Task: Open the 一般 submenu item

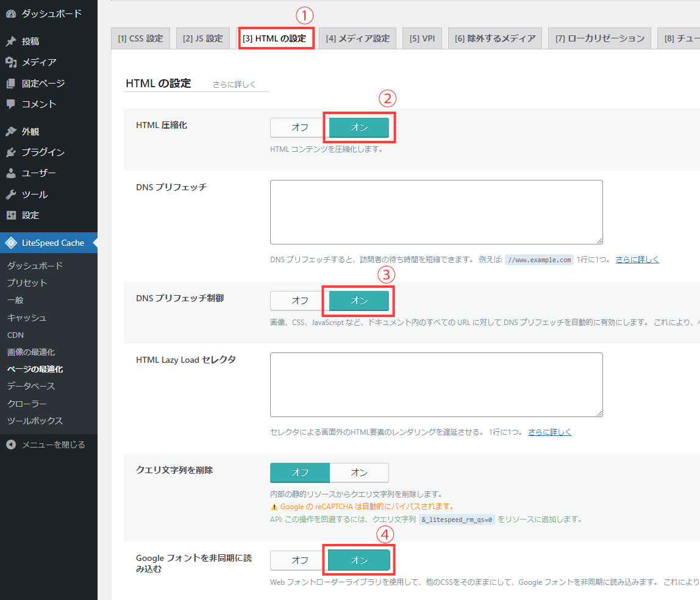Action: pyautogui.click(x=49, y=301)
